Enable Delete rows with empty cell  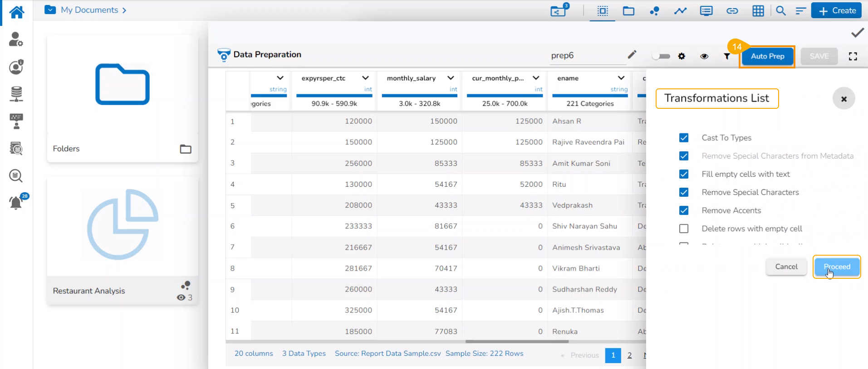(x=684, y=228)
